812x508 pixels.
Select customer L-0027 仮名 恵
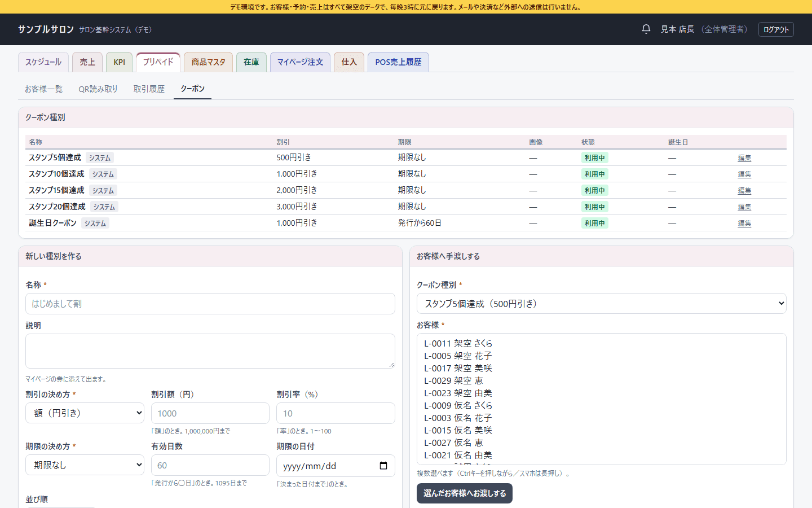pos(601,443)
